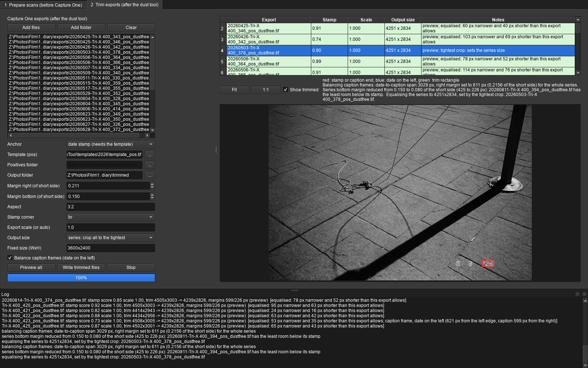Sort by the Stamp column header

tap(329, 20)
